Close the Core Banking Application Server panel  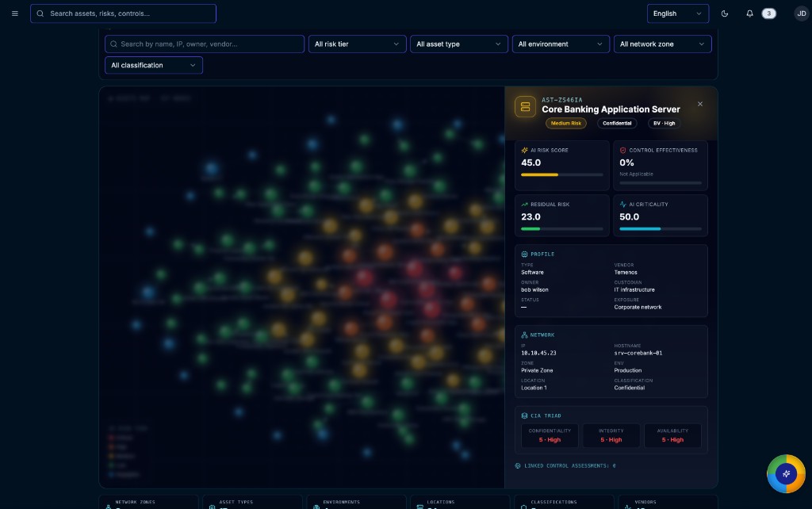click(x=699, y=104)
